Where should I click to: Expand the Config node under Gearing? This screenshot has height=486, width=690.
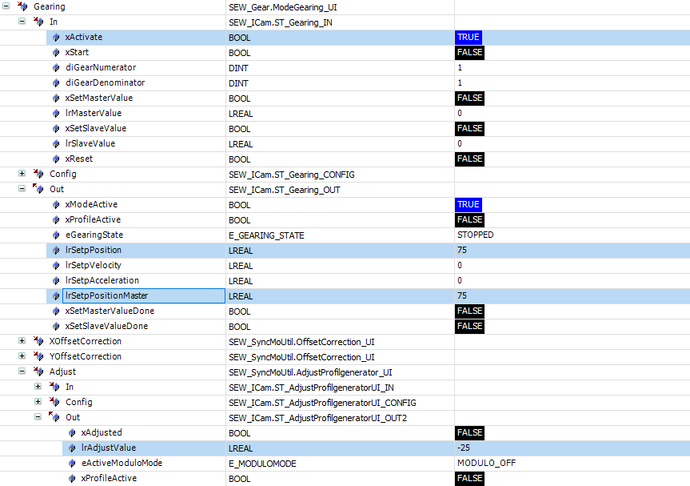point(22,174)
